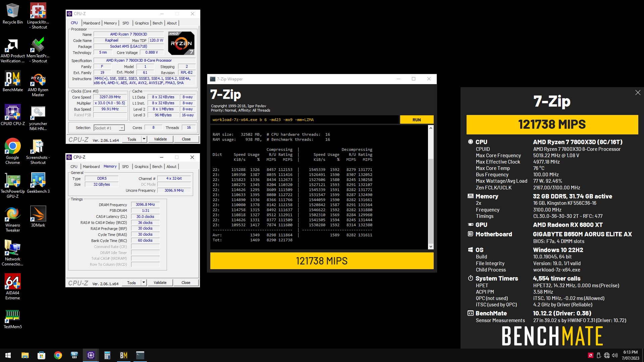
Task: Click AMD Radeon RX 6800 XT entry
Action: point(568,225)
